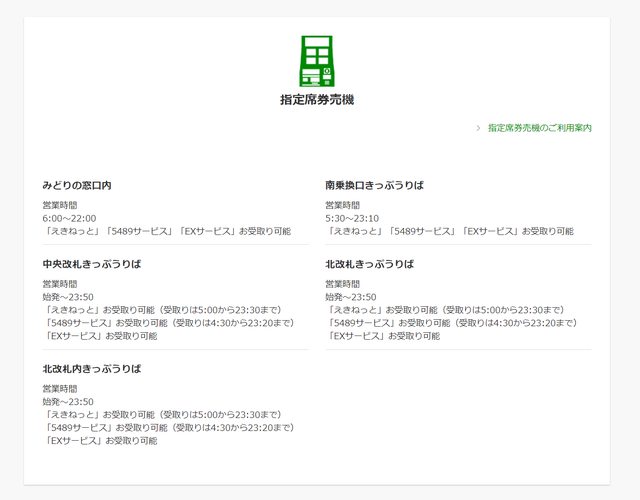640x500 pixels.
Task: Click 営業時間 label under 南乗換口きっぷうりば
Action: tap(342, 204)
